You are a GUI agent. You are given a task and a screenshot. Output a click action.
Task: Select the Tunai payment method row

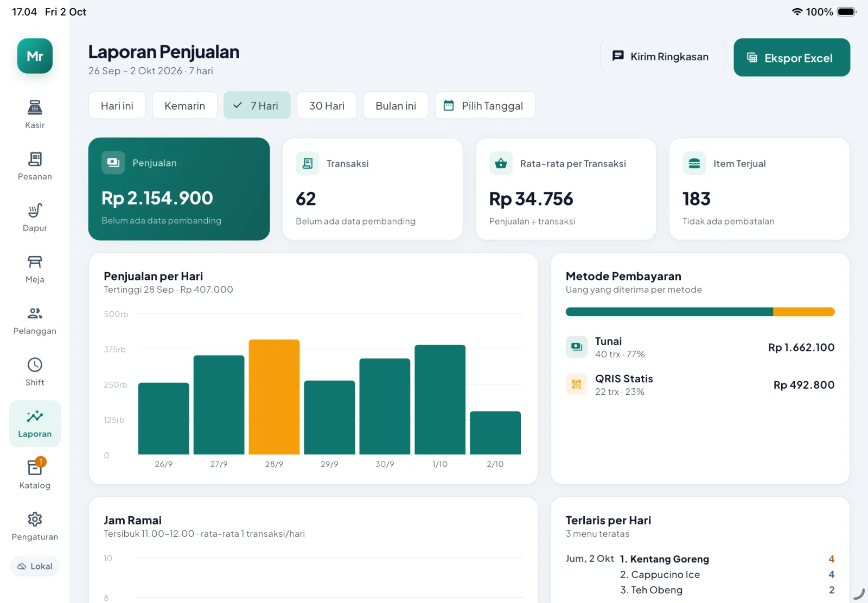700,347
